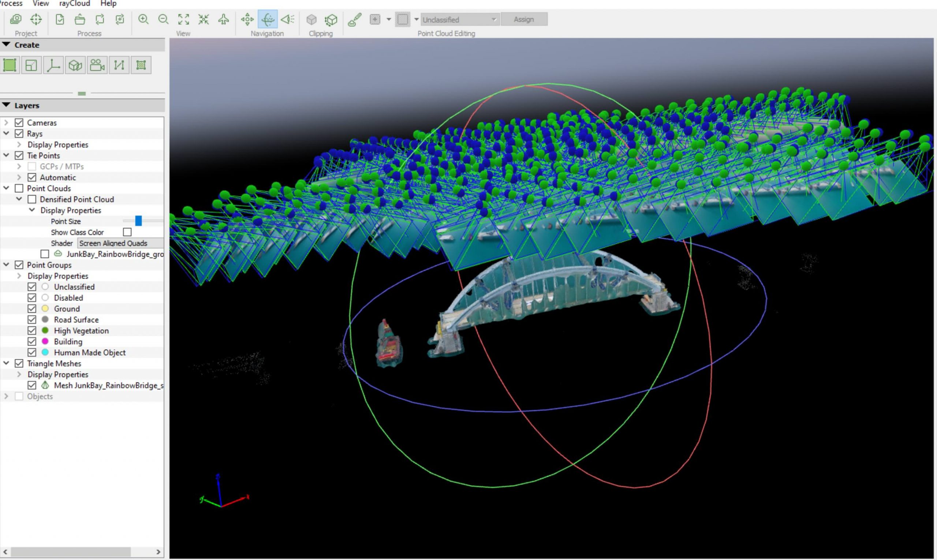This screenshot has height=560, width=937.
Task: Click the View All expand-arrows icon
Action: point(183,19)
